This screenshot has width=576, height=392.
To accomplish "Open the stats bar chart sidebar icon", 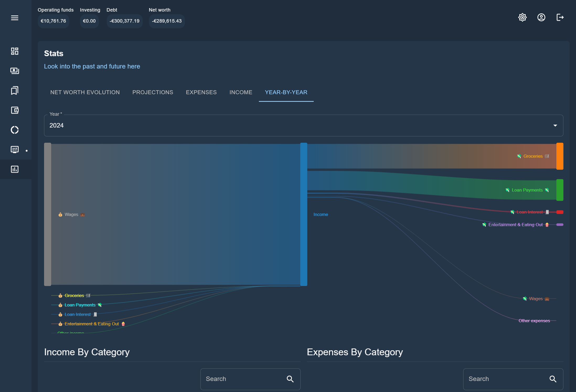I will pyautogui.click(x=15, y=169).
